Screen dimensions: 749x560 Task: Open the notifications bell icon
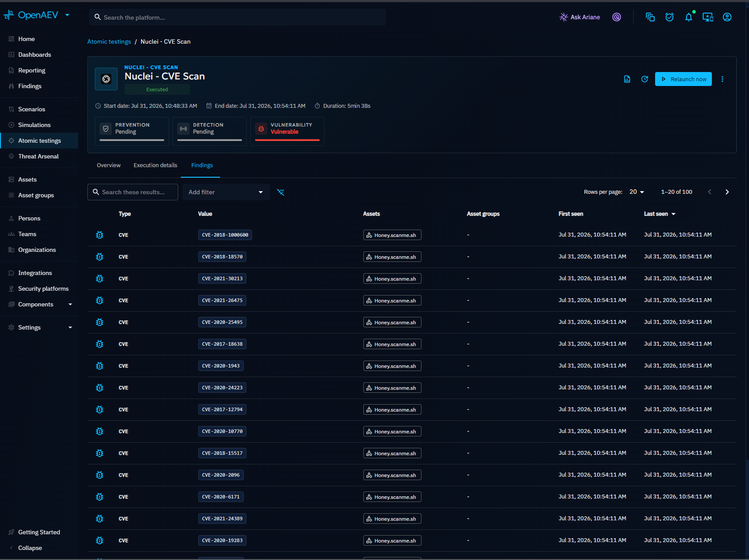click(689, 17)
